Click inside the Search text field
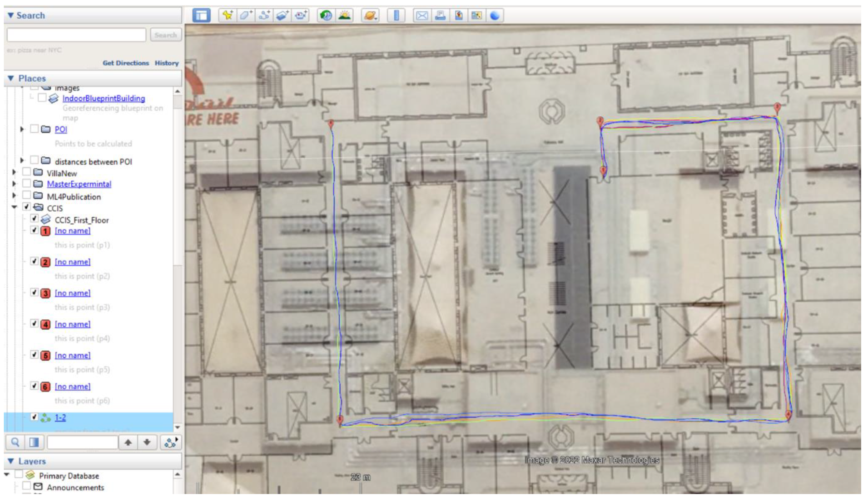868x500 pixels. point(76,35)
